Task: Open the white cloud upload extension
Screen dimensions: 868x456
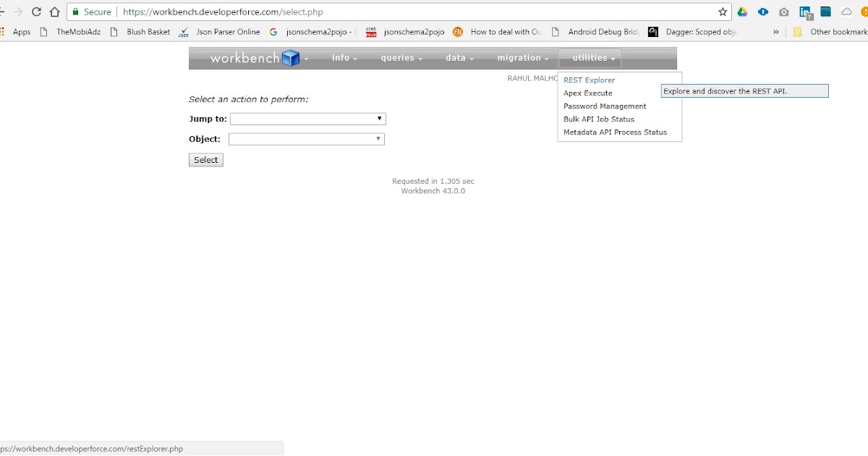Action: tap(846, 12)
